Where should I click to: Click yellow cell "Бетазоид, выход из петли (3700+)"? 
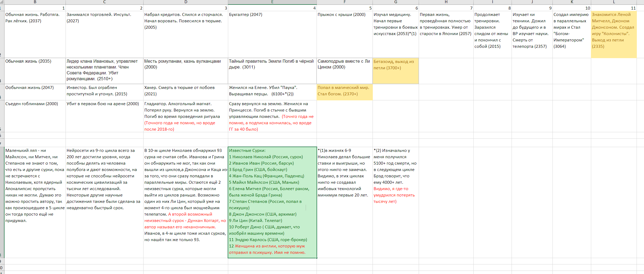396,71
